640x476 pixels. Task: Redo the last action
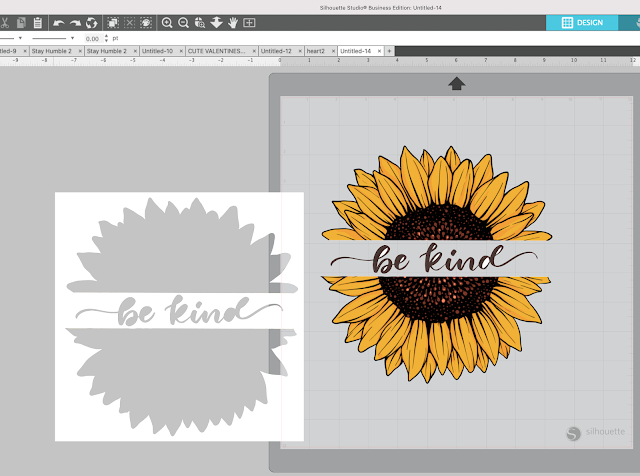tap(75, 23)
